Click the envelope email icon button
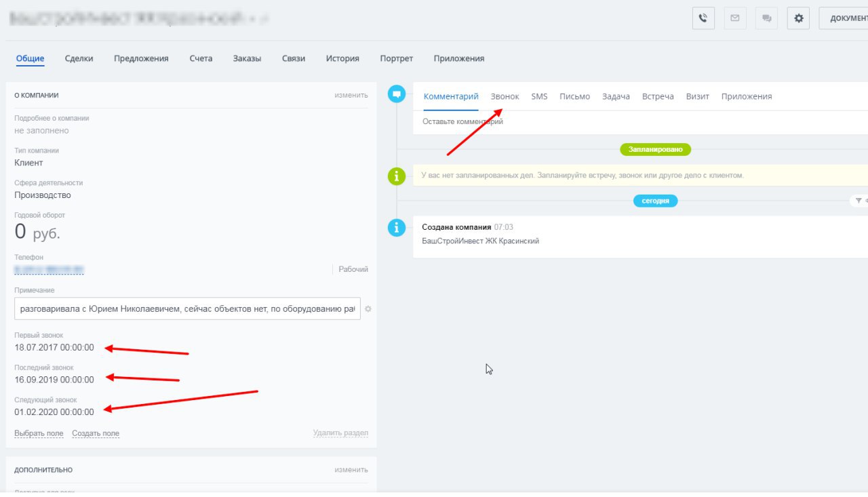The height and width of the screenshot is (497, 868). (735, 18)
